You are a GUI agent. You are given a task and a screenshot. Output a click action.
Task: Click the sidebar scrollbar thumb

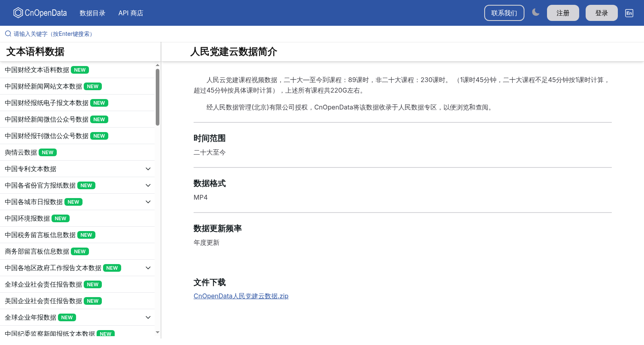[157, 97]
